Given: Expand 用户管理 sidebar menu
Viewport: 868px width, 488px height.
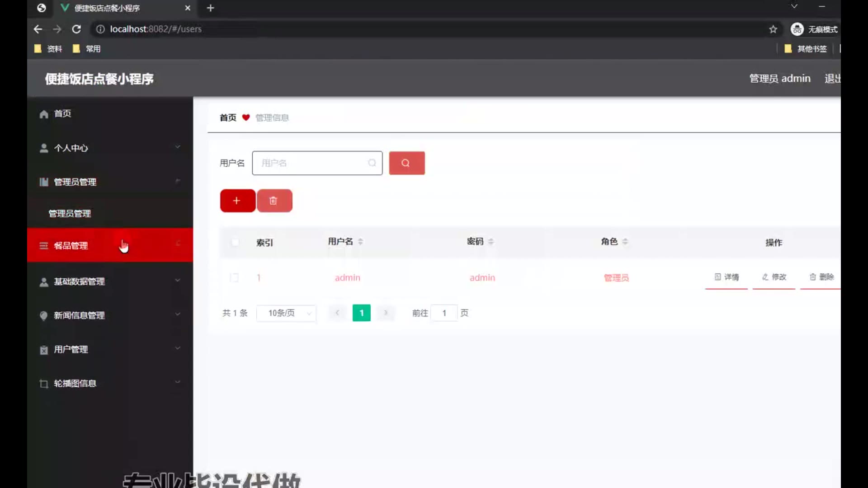Looking at the screenshot, I should (110, 349).
